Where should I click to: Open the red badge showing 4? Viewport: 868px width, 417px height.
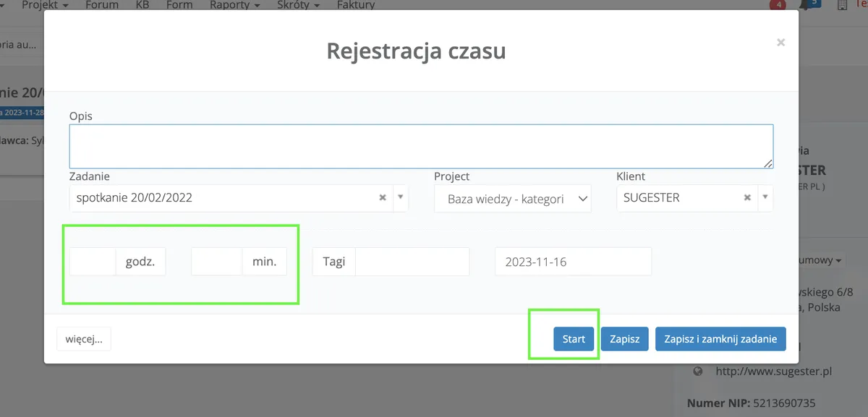click(778, 4)
